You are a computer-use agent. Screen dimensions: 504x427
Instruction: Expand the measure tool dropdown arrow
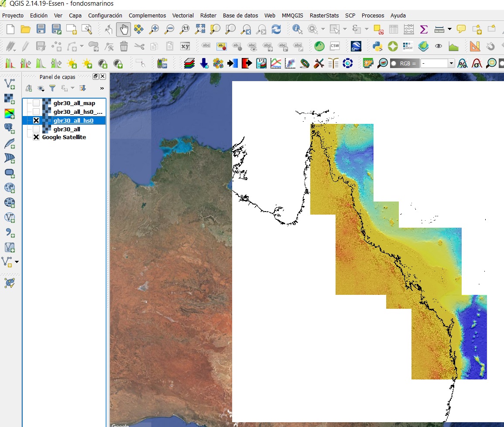(449, 29)
